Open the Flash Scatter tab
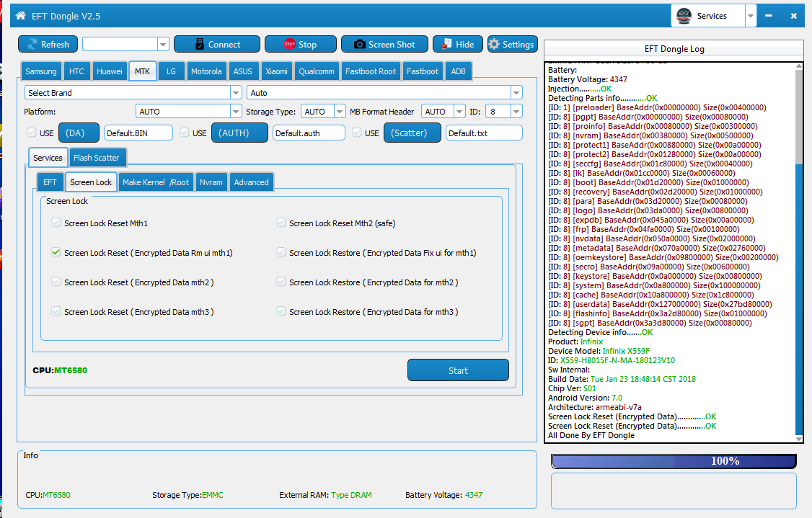 (97, 158)
